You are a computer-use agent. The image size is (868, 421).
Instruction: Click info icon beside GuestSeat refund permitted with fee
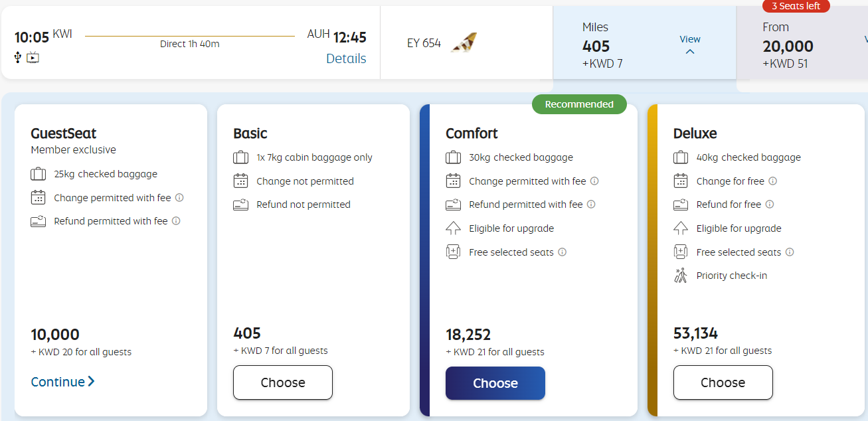click(x=176, y=221)
